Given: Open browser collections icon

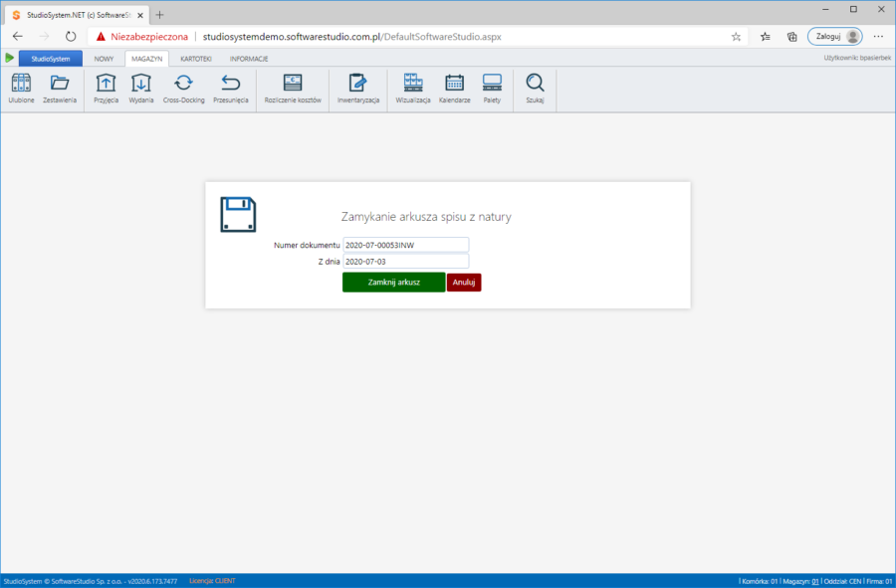Looking at the screenshot, I should click(x=792, y=37).
